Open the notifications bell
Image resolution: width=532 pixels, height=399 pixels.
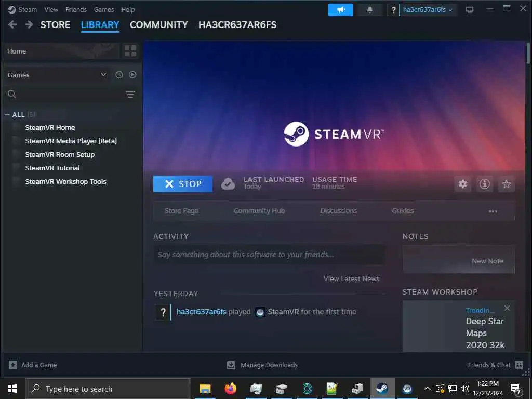pyautogui.click(x=369, y=10)
